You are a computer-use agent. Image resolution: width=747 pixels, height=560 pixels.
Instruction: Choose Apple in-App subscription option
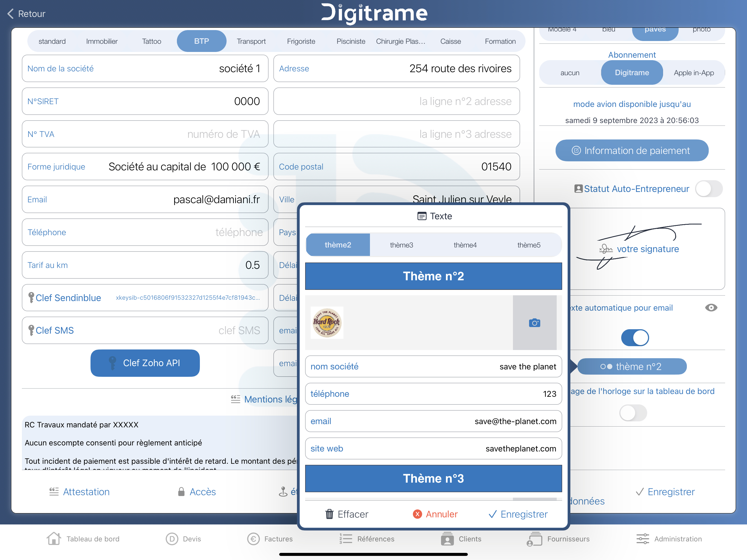click(x=694, y=73)
